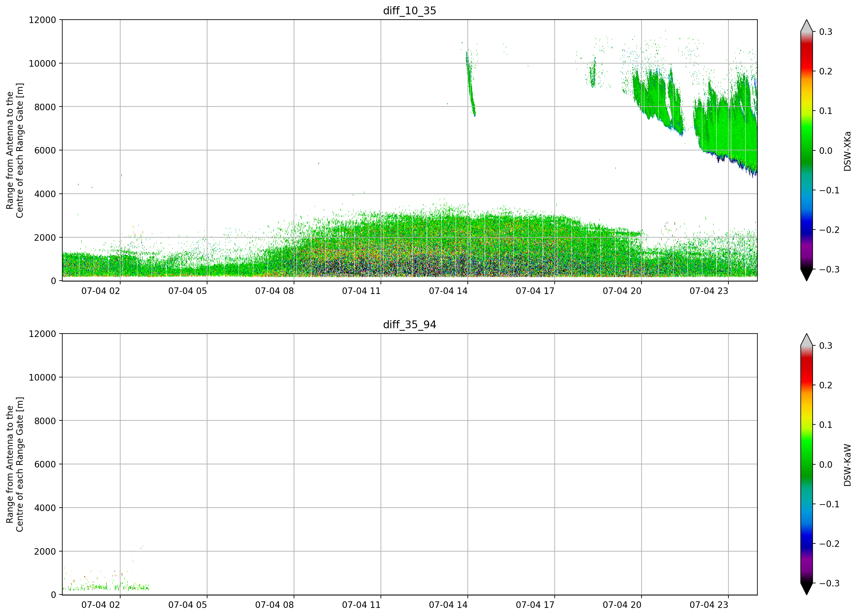Click the −0.3 tick on the DSW-XKa colorbar

829,269
